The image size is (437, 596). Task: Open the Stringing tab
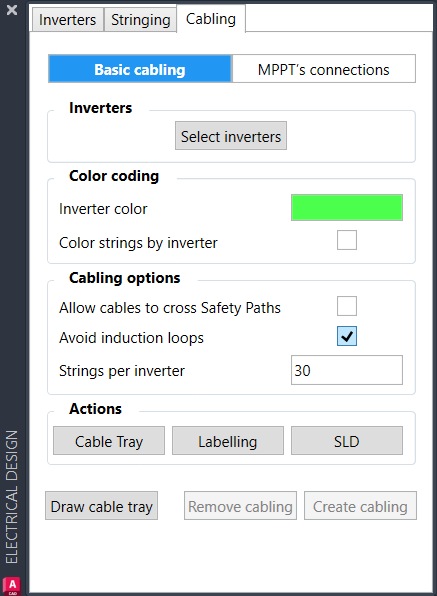click(141, 20)
